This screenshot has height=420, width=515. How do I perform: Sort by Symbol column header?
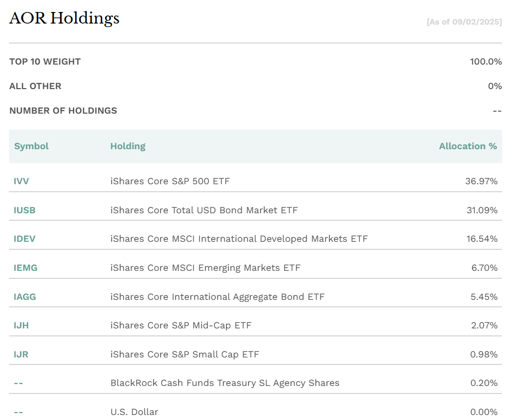(x=31, y=146)
